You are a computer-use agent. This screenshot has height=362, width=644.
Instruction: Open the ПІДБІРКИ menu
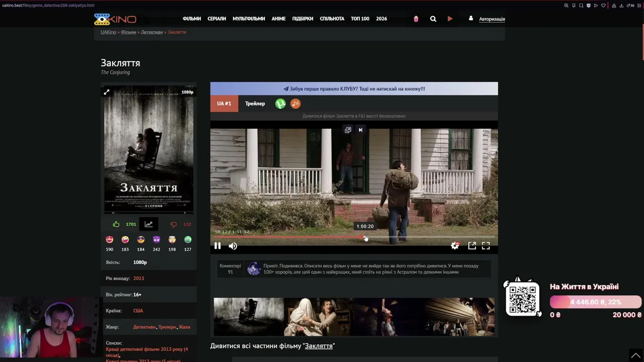point(302,19)
